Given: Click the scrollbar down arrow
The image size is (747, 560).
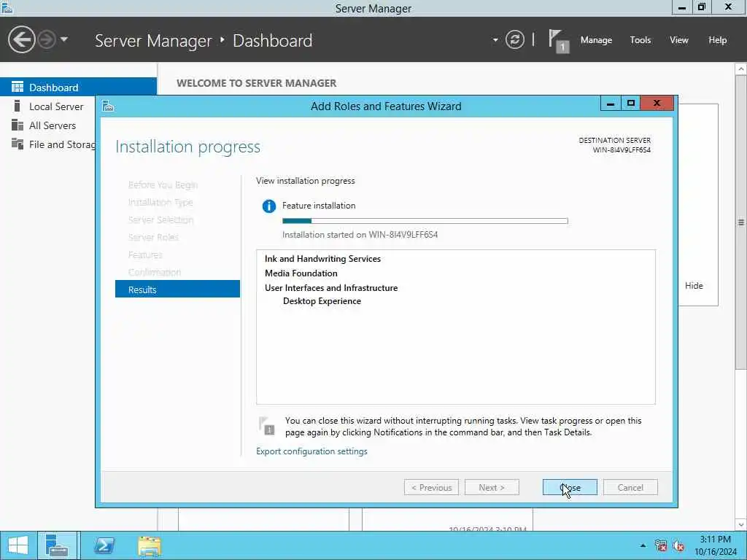Looking at the screenshot, I should point(741,525).
